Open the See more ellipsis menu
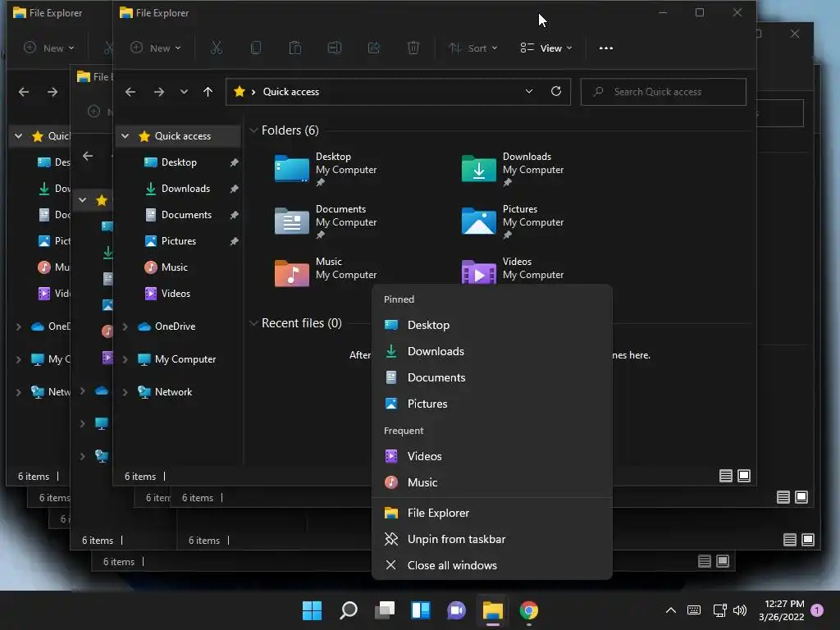Screen dimensions: 840x630 [606, 48]
